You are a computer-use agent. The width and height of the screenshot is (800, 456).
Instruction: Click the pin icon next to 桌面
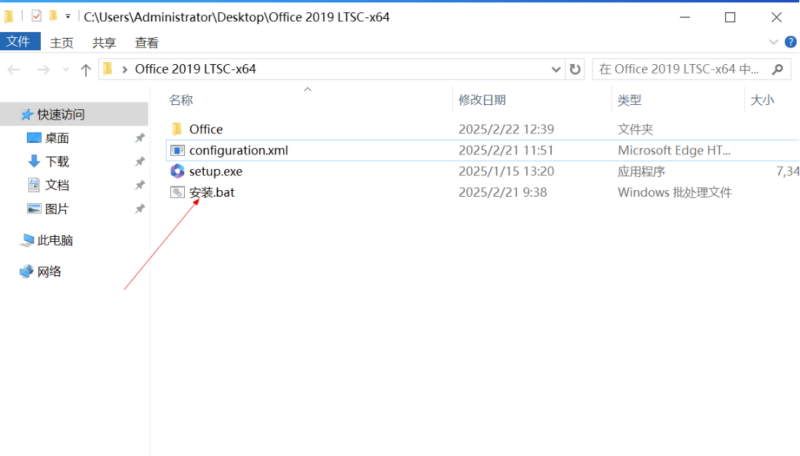coord(139,138)
